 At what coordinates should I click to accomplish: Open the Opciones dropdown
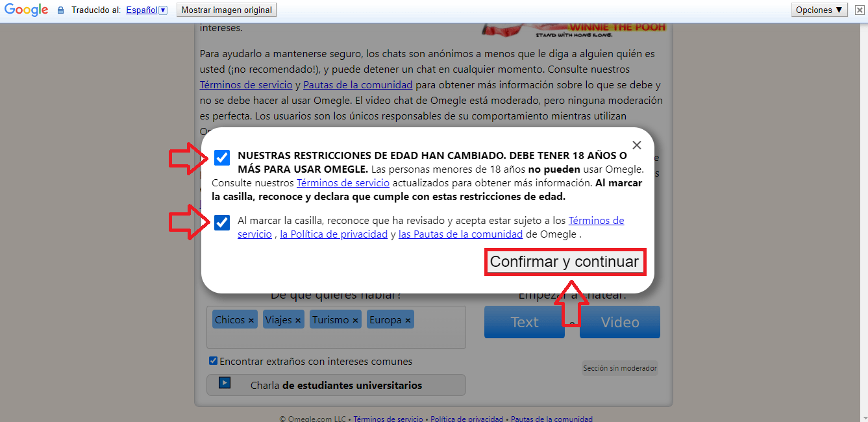pos(820,10)
